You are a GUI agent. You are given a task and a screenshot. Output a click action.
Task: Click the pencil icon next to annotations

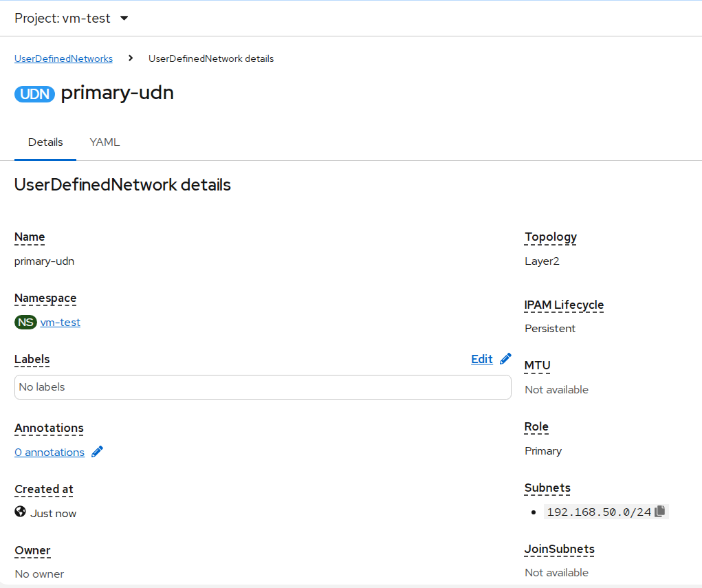[98, 452]
